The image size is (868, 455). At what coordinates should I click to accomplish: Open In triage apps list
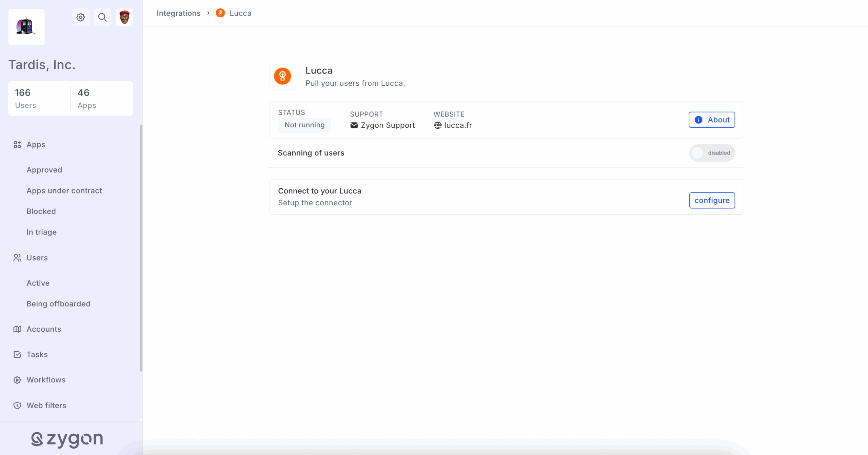tap(42, 232)
